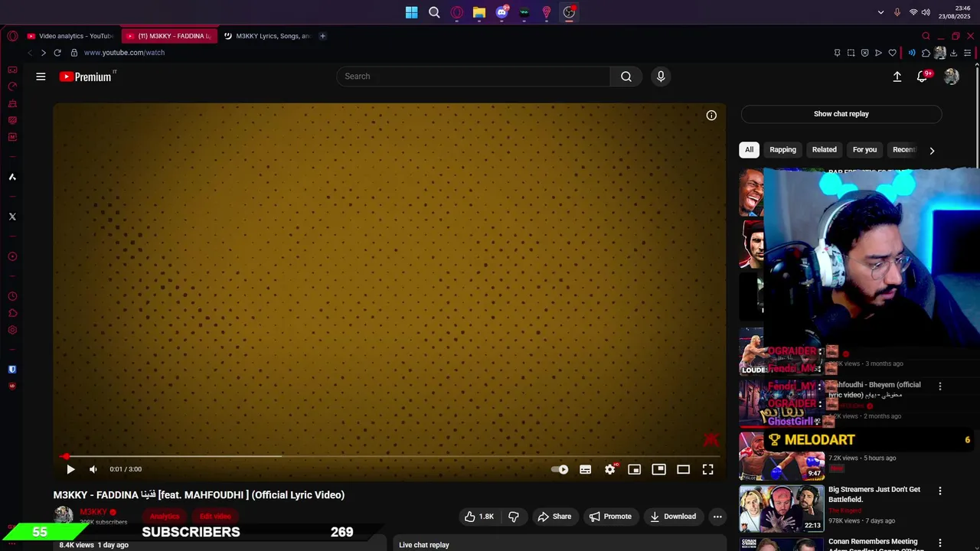Add page to bookmarks heart icon
This screenshot has width=980, height=551.
coord(892,53)
